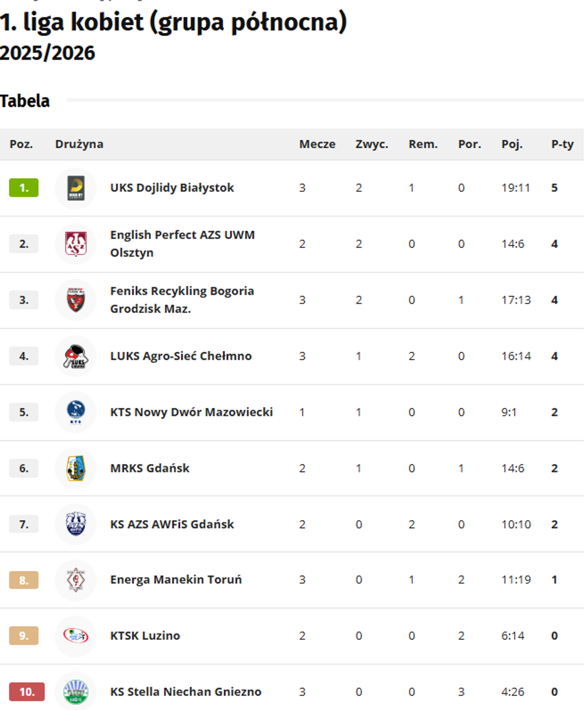This screenshot has height=710, width=588.
Task: Open the KTS Nowy Dwór Mazowiecki link
Action: [x=191, y=412]
